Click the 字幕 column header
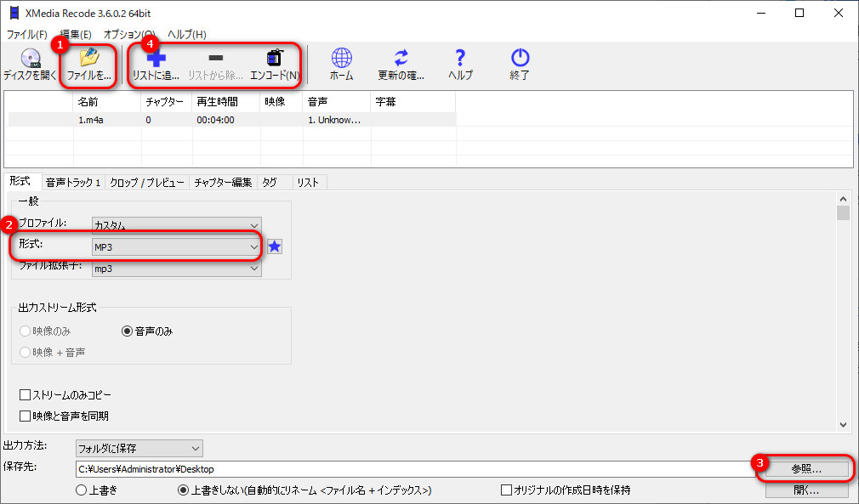Screen dimensions: 859x504 click(x=412, y=102)
